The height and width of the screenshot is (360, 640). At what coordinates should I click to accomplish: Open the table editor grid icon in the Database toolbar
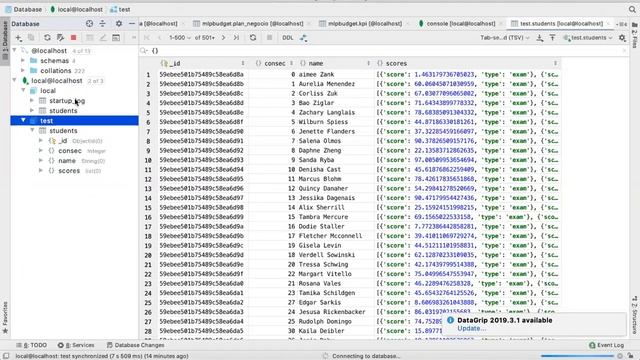pyautogui.click(x=89, y=38)
